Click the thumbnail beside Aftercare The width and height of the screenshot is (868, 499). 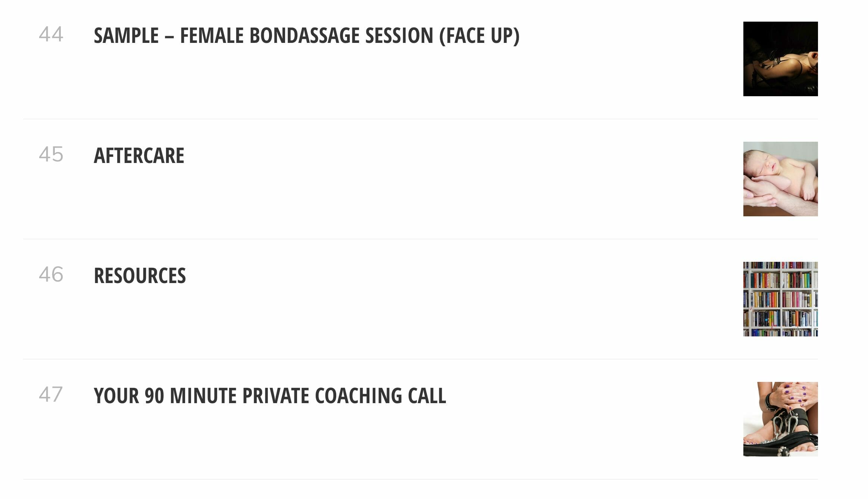tap(780, 179)
